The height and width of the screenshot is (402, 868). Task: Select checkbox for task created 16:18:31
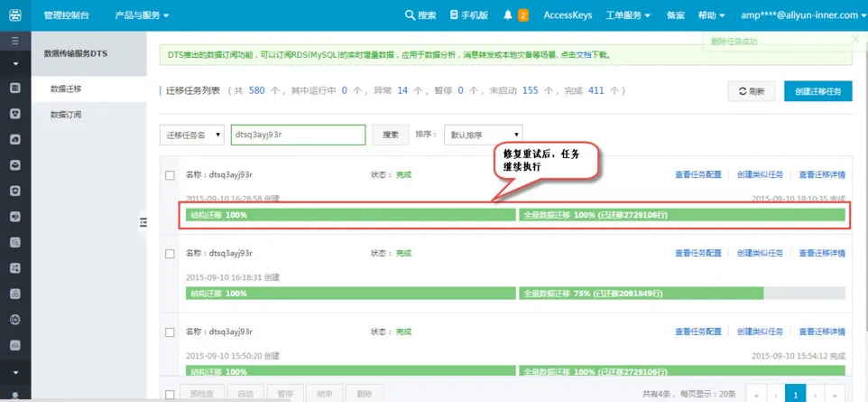[x=170, y=254]
